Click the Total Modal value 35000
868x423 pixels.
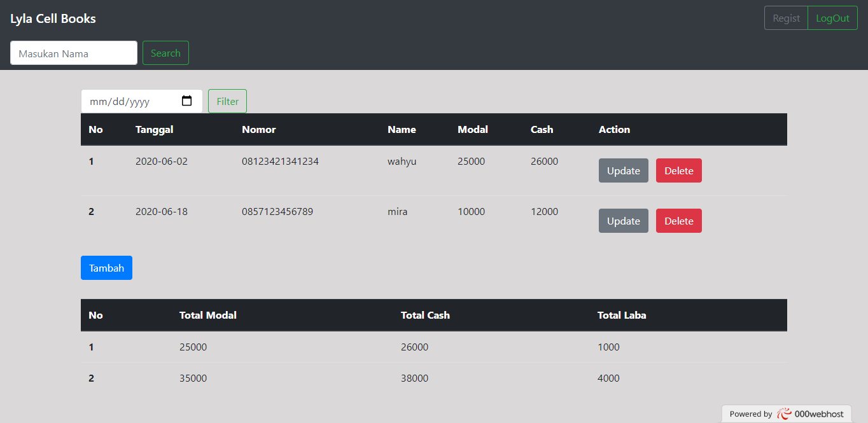[x=193, y=378]
